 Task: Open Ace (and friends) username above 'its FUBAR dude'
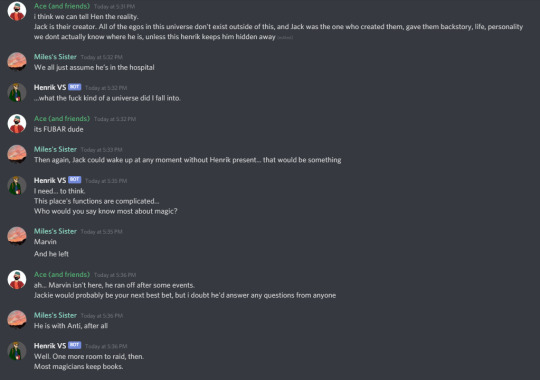pyautogui.click(x=62, y=119)
